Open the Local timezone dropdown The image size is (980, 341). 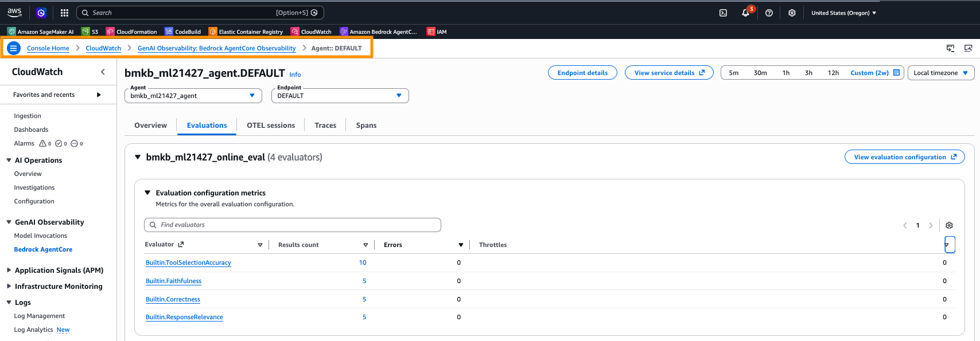point(941,73)
